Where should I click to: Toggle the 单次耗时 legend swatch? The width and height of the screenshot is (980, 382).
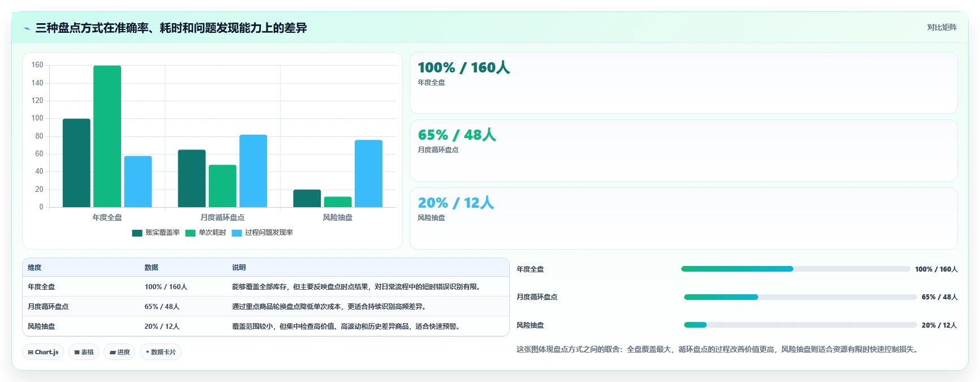190,233
